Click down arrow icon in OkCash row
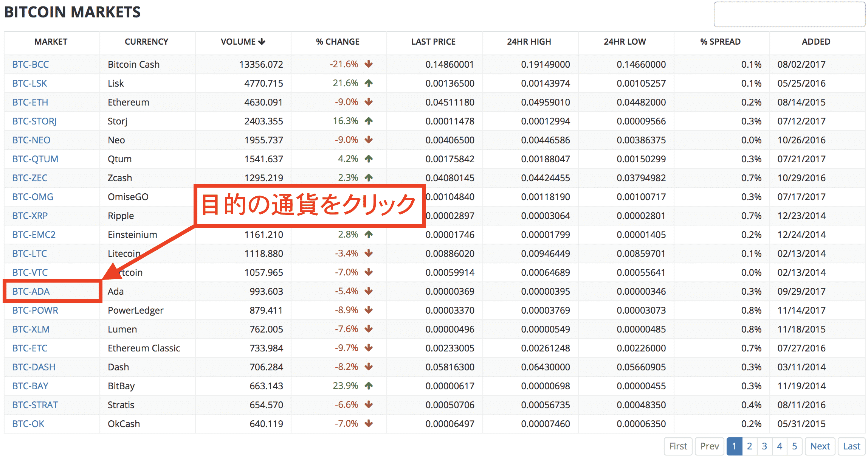The height and width of the screenshot is (457, 868). [369, 423]
